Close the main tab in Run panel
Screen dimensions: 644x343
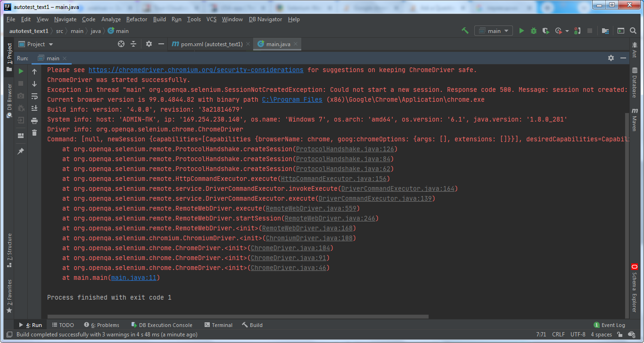pyautogui.click(x=65, y=58)
